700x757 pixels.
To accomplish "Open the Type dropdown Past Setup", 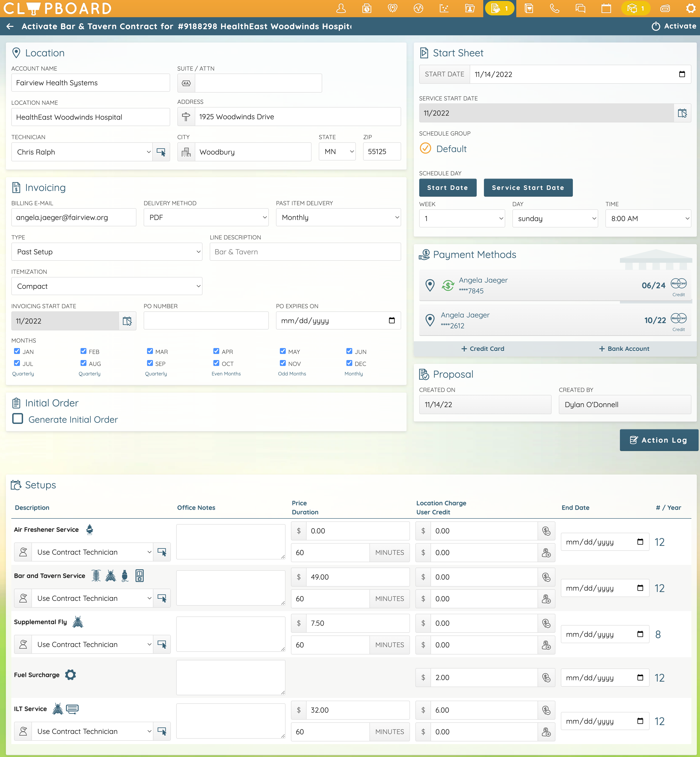I will point(107,252).
